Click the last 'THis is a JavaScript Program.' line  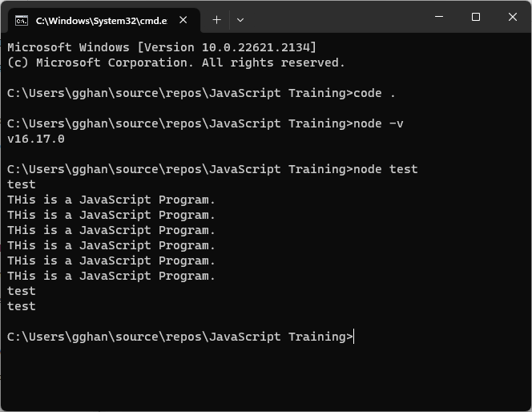(111, 276)
